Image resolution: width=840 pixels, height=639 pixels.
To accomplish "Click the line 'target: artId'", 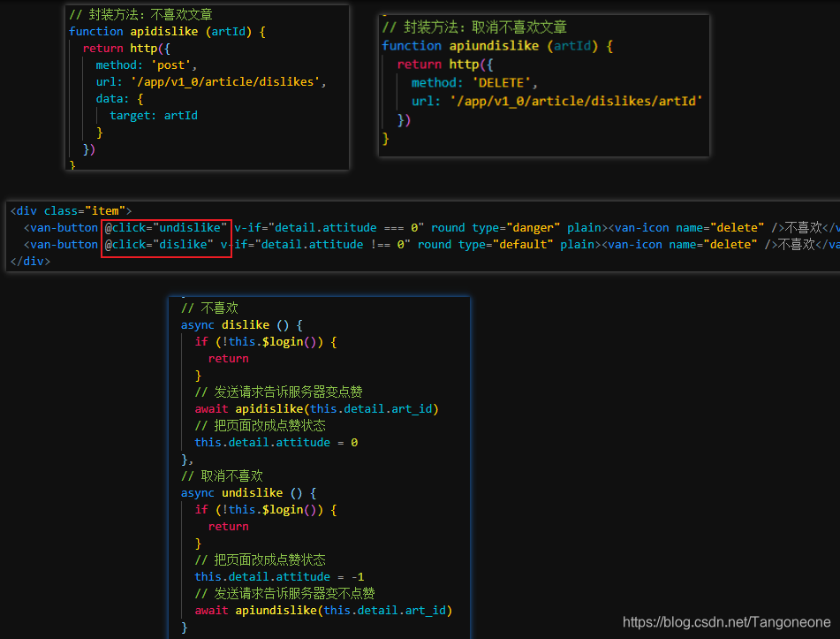I will click(154, 116).
